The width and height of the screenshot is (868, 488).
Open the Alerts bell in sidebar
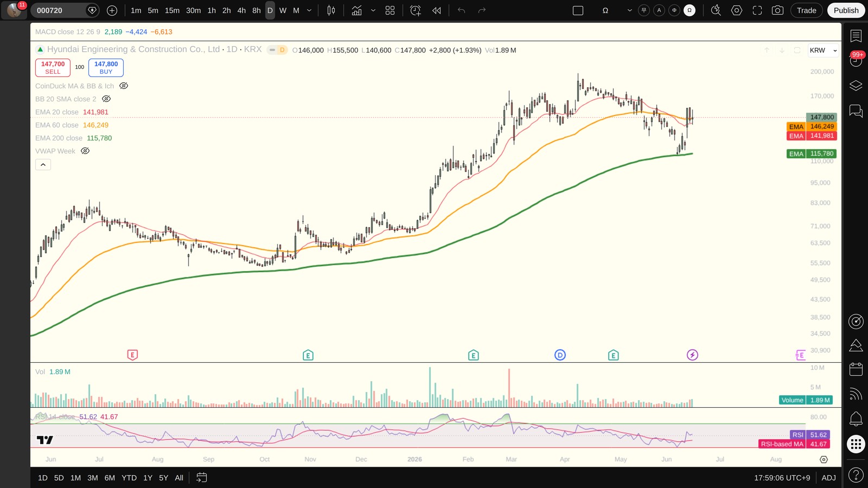click(856, 419)
